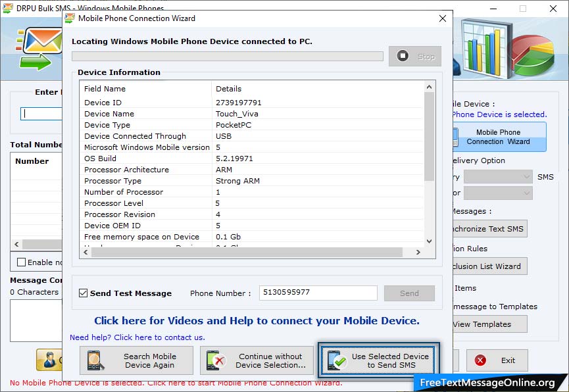Open the first delivery option dropdown beside SMS
Image resolution: width=569 pixels, height=392 pixels.
(x=498, y=177)
